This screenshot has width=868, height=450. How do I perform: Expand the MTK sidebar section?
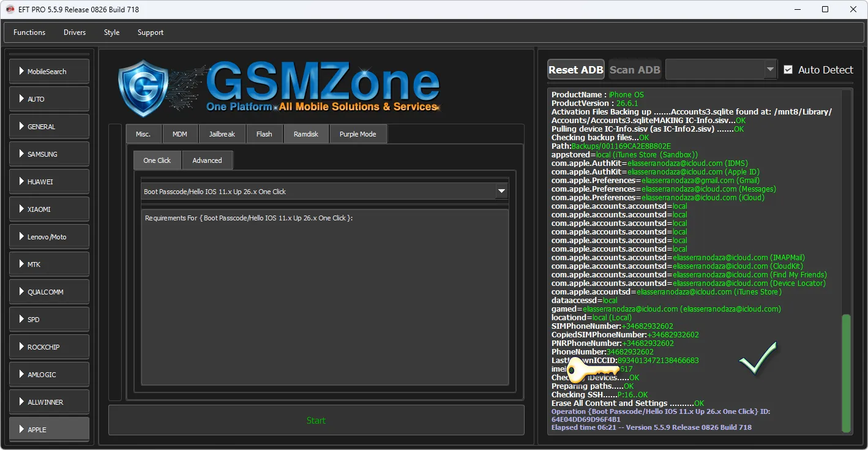coord(50,264)
